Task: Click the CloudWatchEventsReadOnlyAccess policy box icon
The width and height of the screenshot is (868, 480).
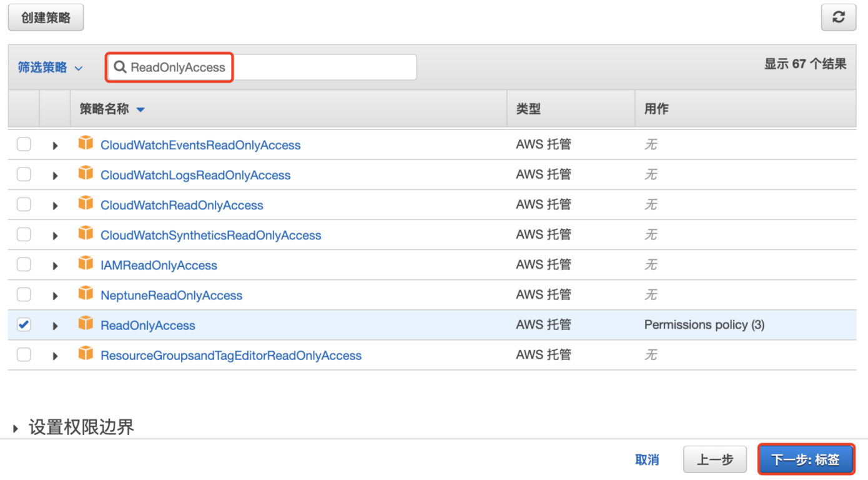Action: pyautogui.click(x=86, y=143)
